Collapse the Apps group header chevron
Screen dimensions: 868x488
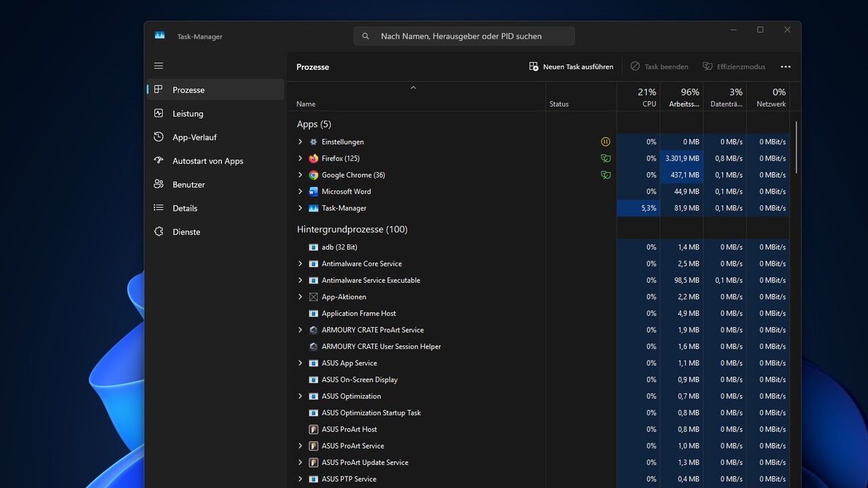[413, 87]
